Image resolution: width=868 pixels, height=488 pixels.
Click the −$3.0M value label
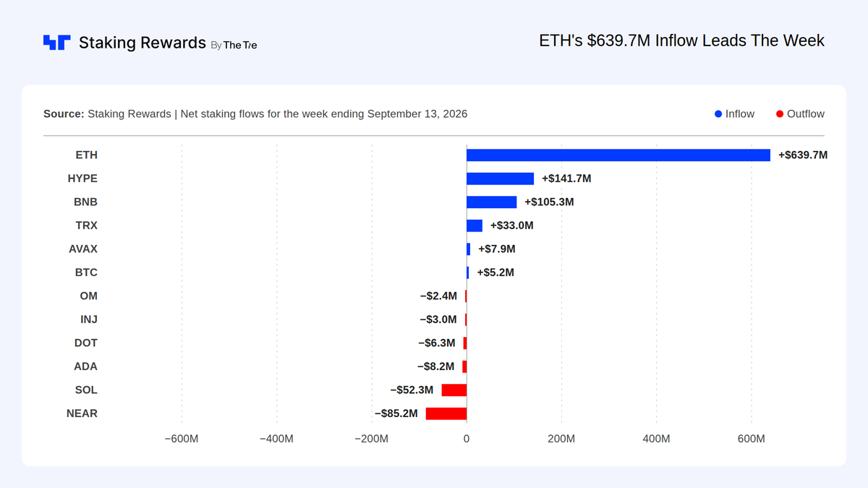point(438,320)
